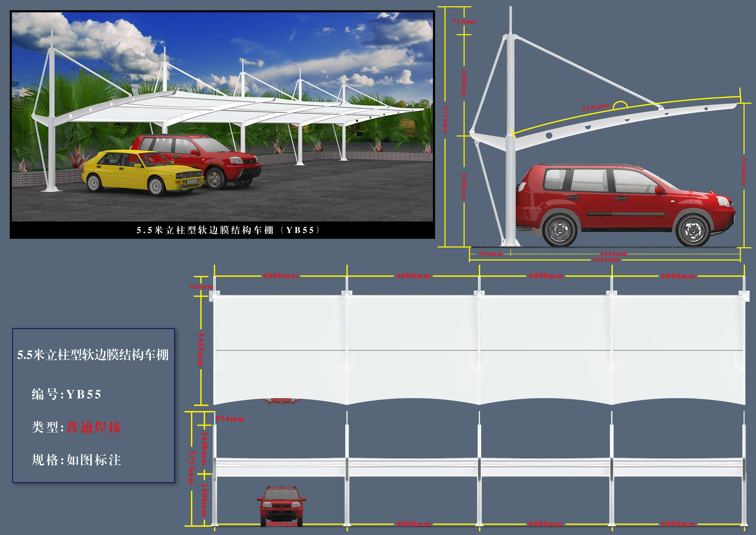This screenshot has width=756, height=535.
Task: Click the info box title 5.5米立柱型软边膜结构车棚
Action: (x=93, y=355)
